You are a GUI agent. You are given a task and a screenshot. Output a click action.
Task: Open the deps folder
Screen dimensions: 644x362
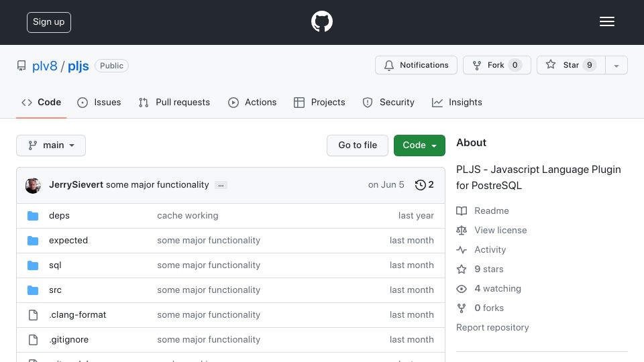click(59, 215)
